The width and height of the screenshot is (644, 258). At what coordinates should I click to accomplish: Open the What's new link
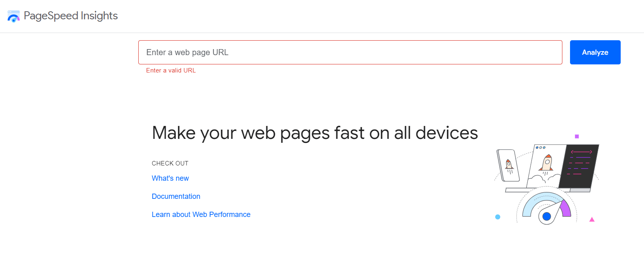[x=170, y=178]
